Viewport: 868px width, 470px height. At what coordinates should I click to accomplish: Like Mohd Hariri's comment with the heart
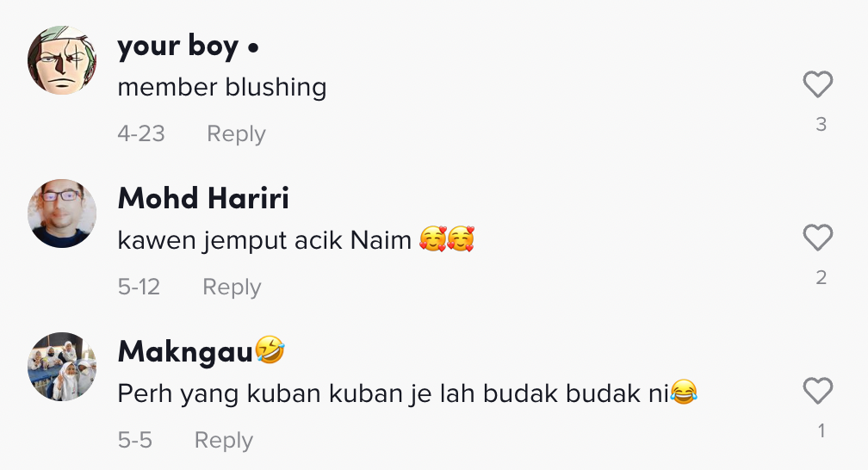coord(818,238)
